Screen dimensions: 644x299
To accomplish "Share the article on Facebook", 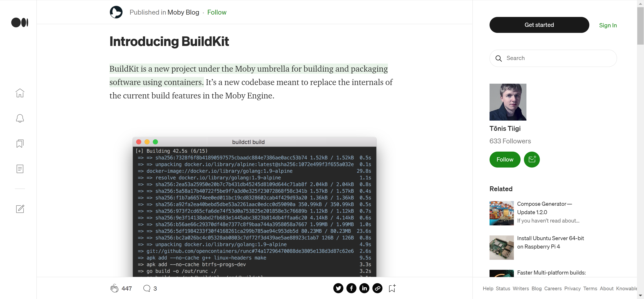I will click(351, 288).
